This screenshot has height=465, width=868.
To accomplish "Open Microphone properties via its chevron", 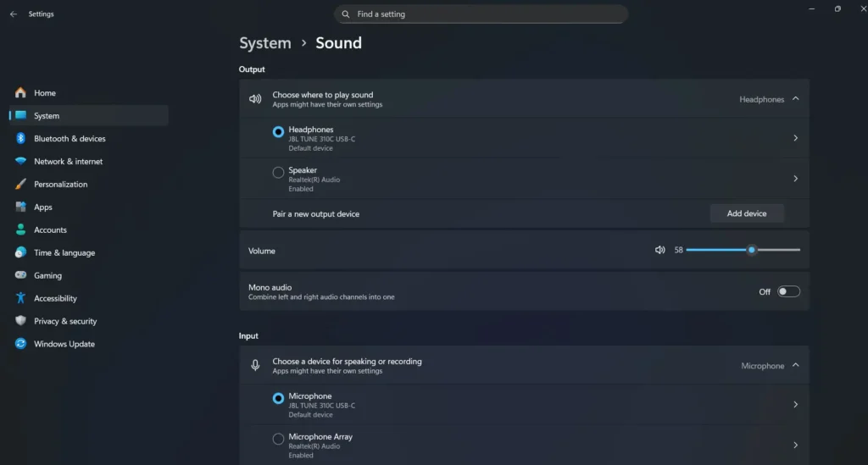I will click(x=795, y=405).
